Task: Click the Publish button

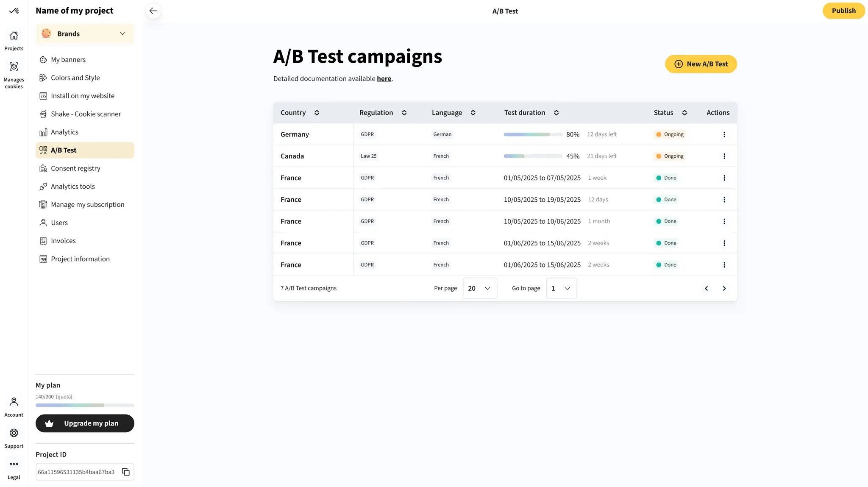Action: pos(843,11)
